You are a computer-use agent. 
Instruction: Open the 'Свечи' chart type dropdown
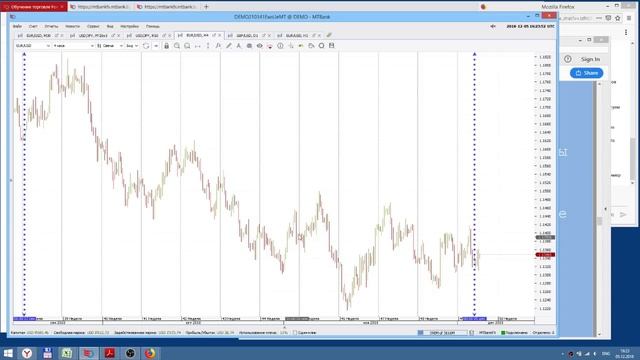[110, 46]
